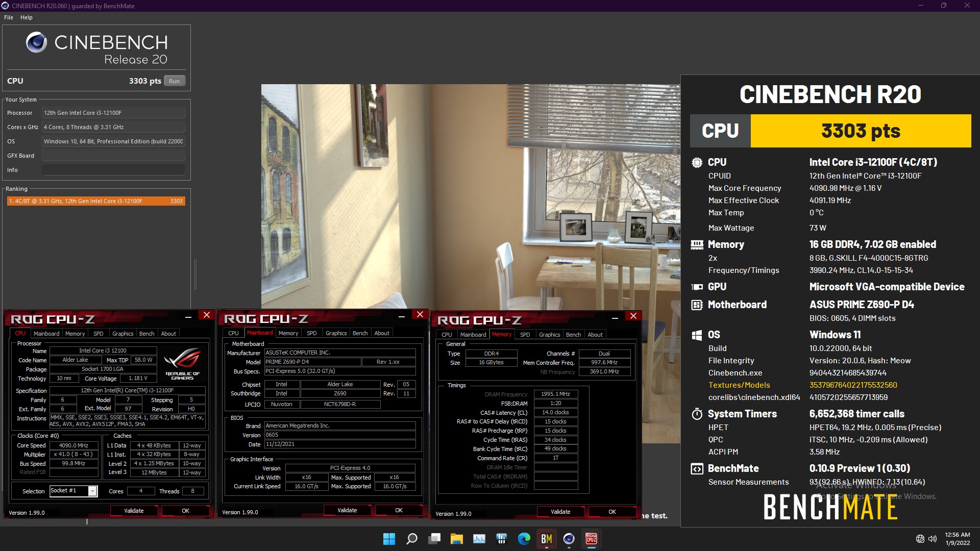
Task: Click the Cinebench logo icon
Action: click(x=36, y=42)
